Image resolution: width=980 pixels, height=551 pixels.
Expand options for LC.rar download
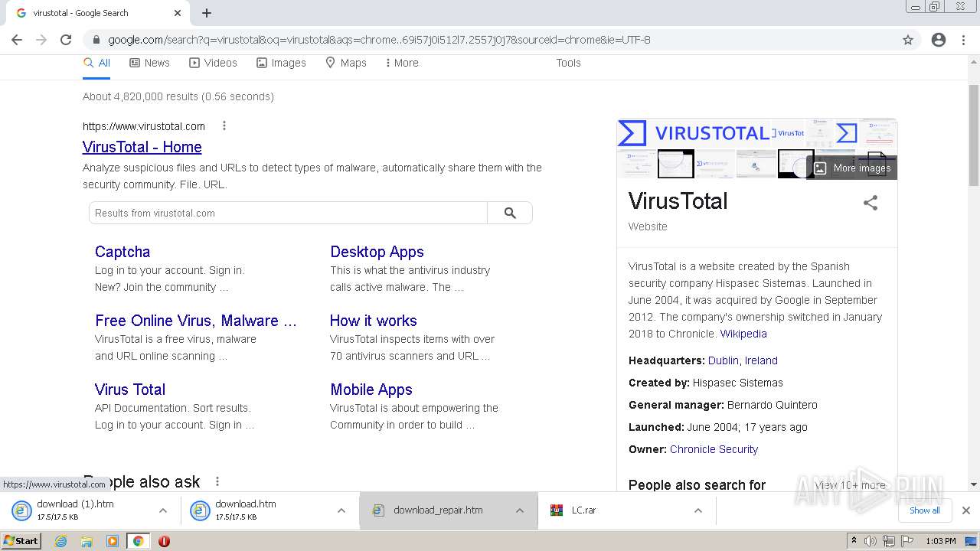(697, 510)
